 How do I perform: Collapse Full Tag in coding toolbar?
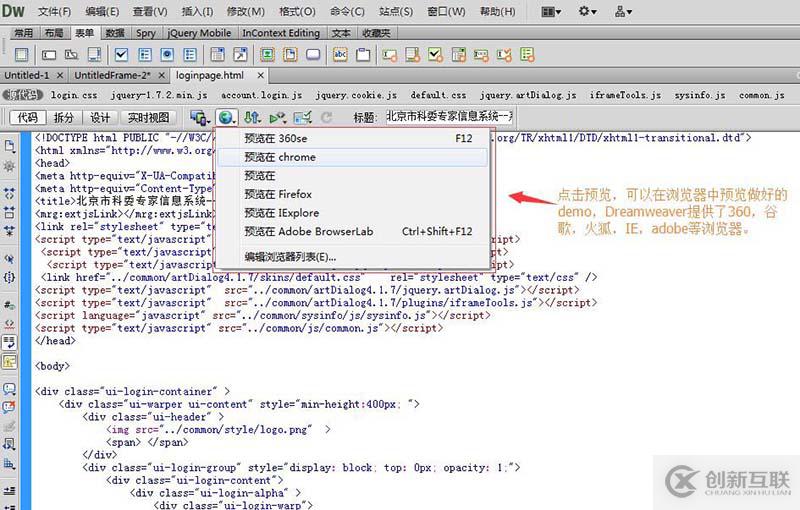(9, 193)
